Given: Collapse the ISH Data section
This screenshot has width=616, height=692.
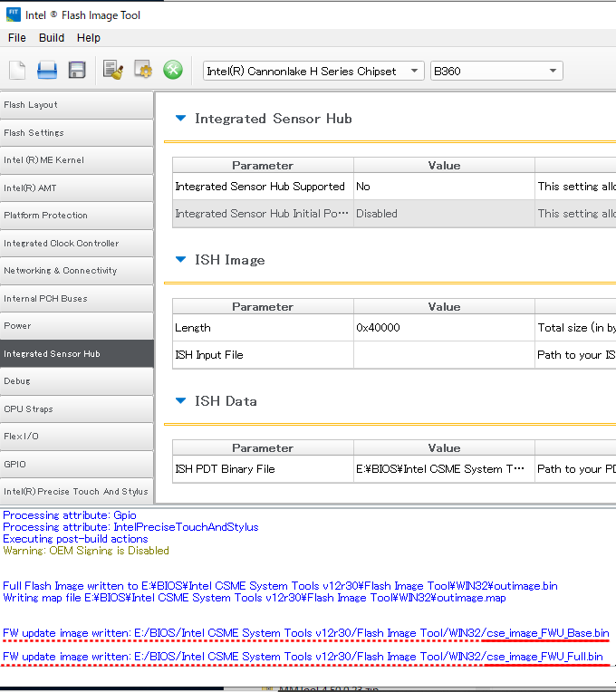Looking at the screenshot, I should click(180, 401).
